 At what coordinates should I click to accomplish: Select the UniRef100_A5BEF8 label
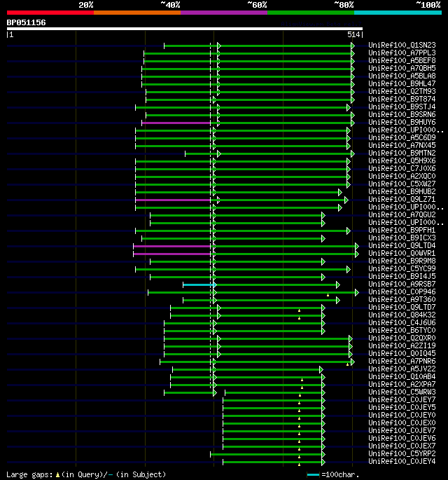pyautogui.click(x=402, y=60)
